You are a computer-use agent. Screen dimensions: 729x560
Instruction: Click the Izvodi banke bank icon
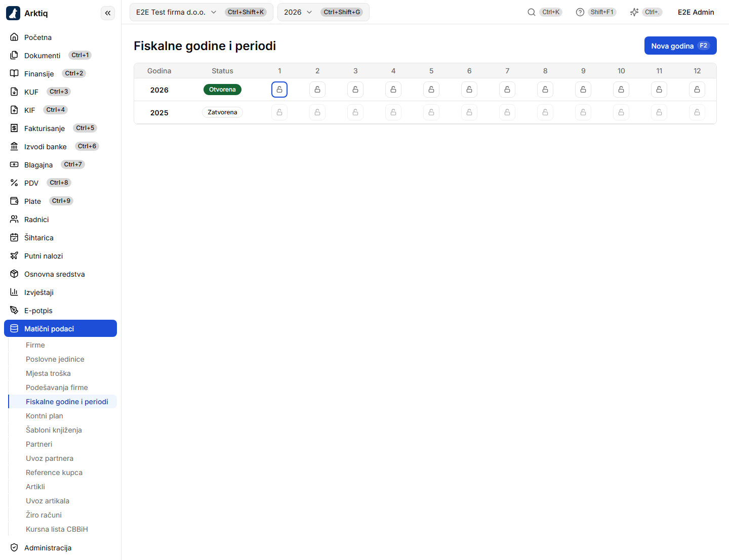pos(14,146)
